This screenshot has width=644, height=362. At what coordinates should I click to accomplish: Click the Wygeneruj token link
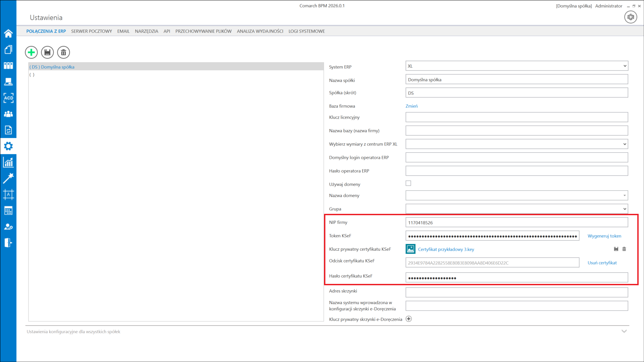click(x=604, y=236)
